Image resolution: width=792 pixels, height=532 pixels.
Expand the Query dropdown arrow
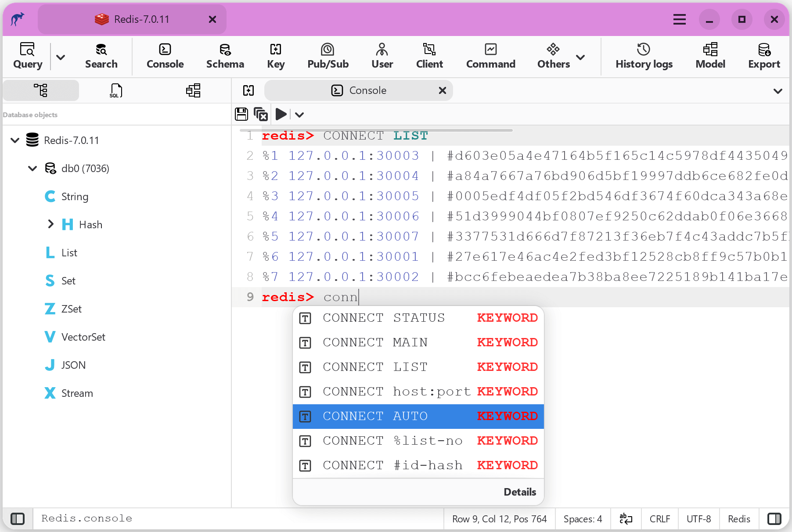(61, 57)
